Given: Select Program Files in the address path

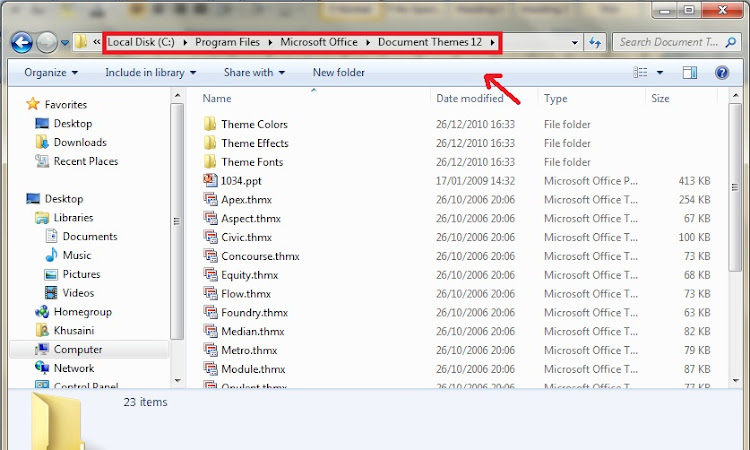Looking at the screenshot, I should pyautogui.click(x=227, y=42).
